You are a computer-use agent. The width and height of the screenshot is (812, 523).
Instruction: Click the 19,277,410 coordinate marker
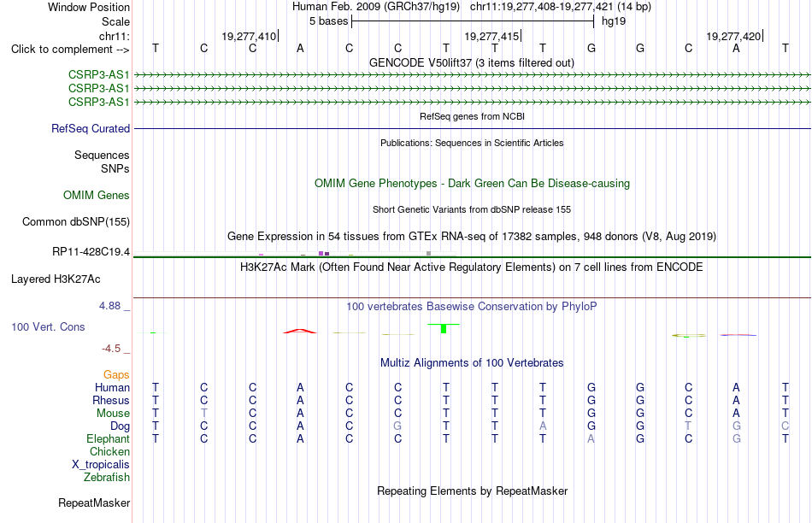coord(249,36)
